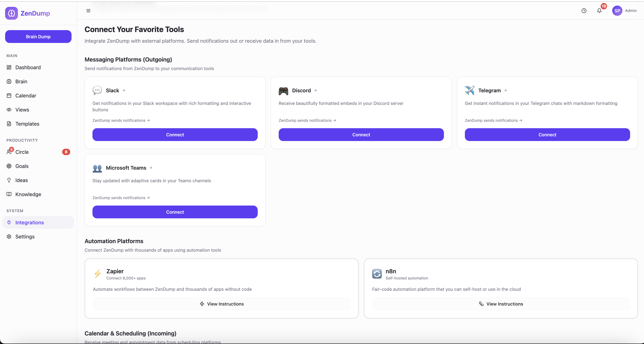The height and width of the screenshot is (344, 644).
Task: Navigate to Views
Action: (x=38, y=110)
